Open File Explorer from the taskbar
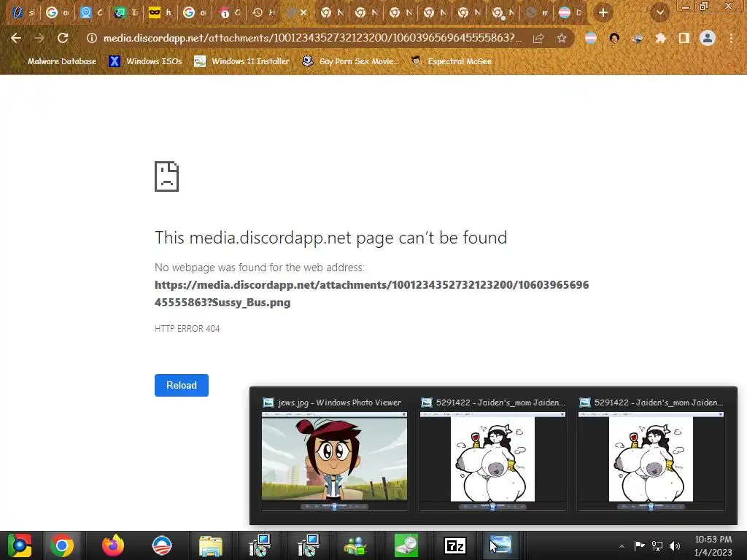The image size is (747, 560). 211,545
